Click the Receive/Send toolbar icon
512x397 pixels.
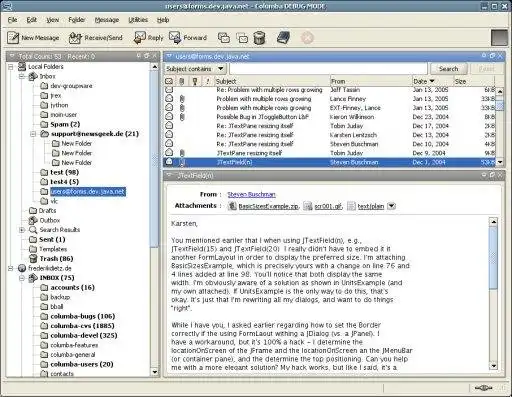(x=75, y=38)
